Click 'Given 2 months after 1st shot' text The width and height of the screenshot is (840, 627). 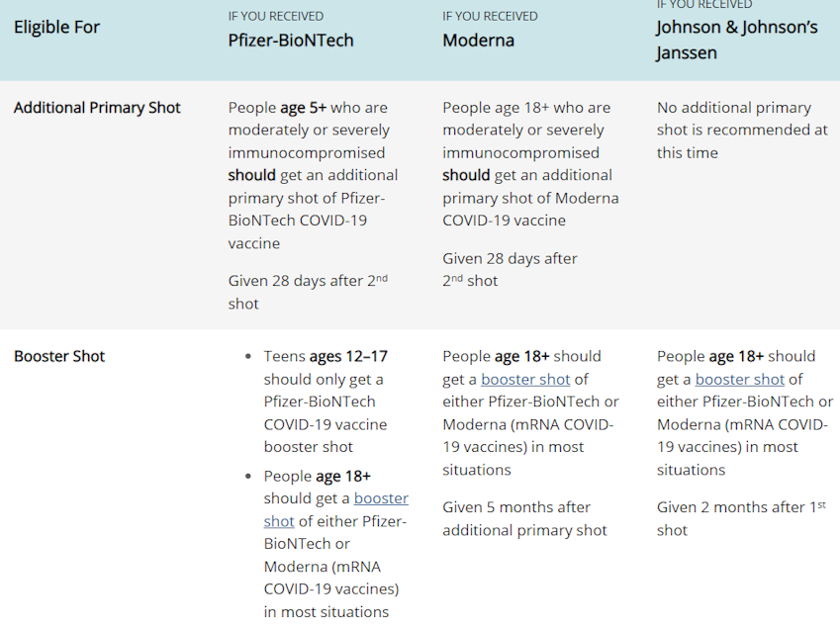point(741,518)
